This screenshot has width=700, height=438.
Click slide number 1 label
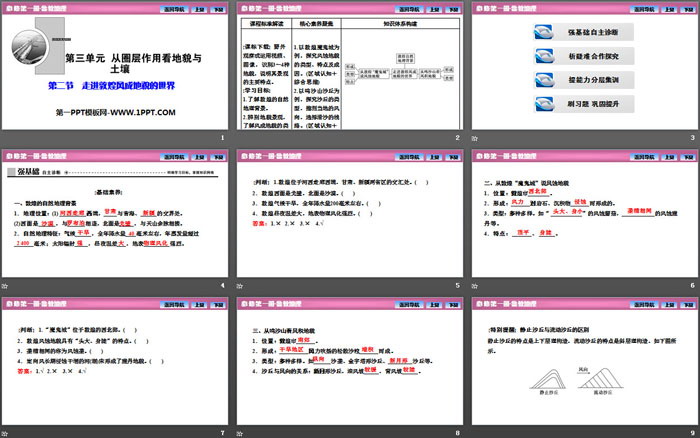tap(222, 138)
